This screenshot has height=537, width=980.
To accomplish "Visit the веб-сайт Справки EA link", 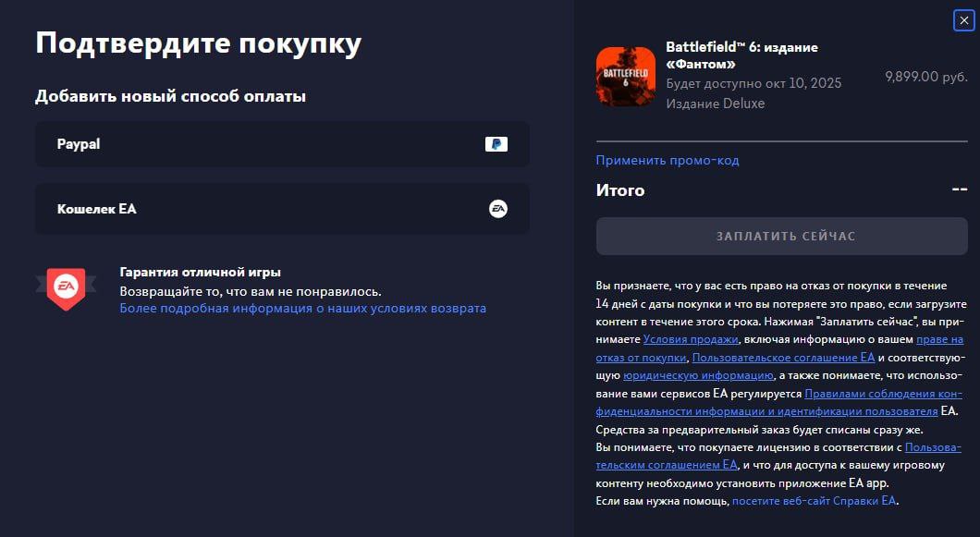I will 814,501.
